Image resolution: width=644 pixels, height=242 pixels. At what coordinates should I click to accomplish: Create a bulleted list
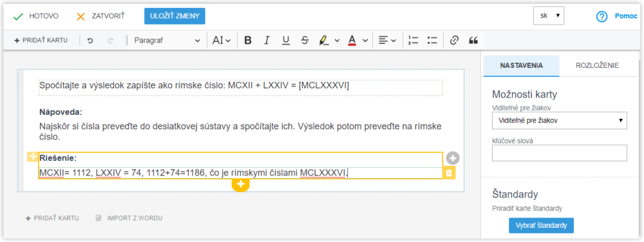coord(432,40)
